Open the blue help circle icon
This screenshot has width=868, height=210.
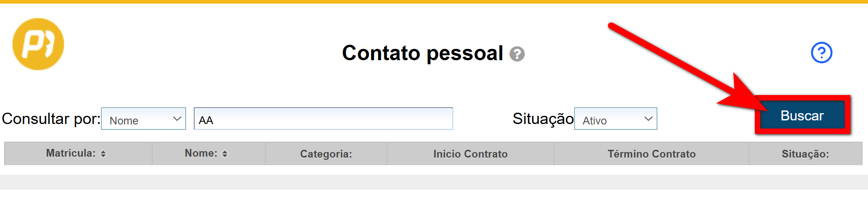click(x=821, y=52)
